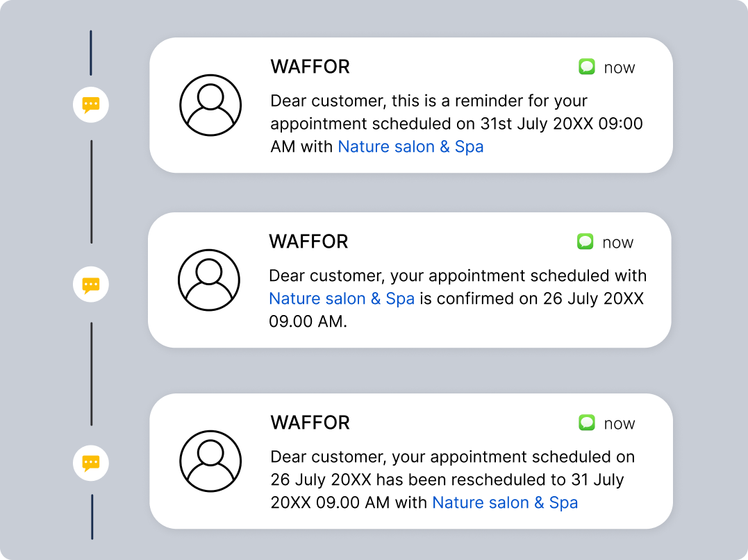Click the "now" timestamp on the rescheduled notification
The image size is (748, 560).
620,423
